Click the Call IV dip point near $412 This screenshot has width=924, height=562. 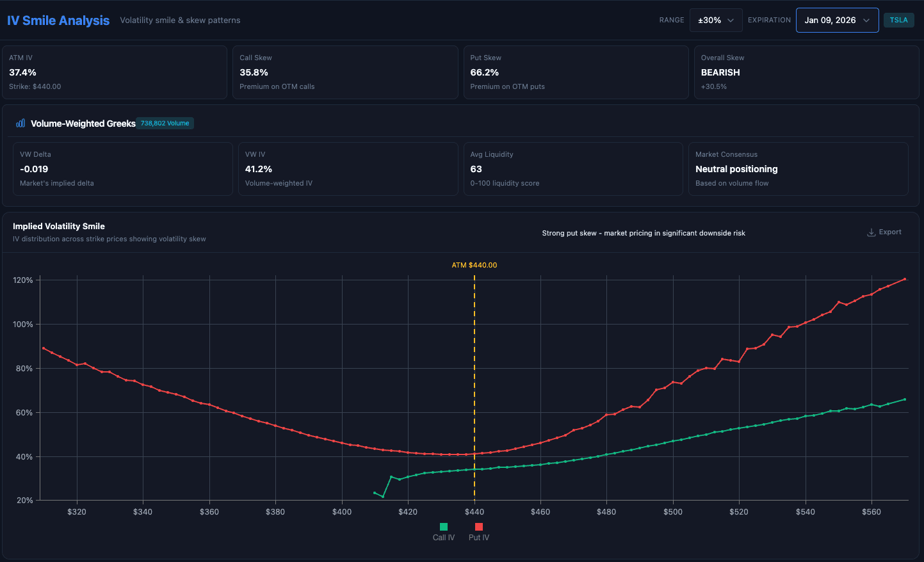point(383,497)
